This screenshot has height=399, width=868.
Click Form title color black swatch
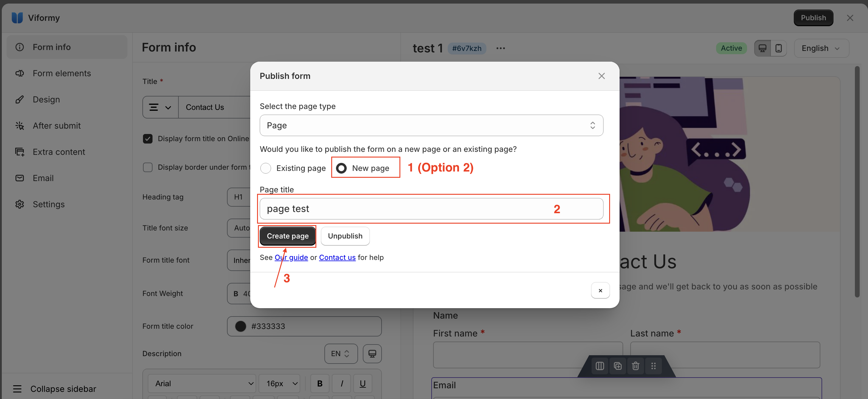coord(241,326)
